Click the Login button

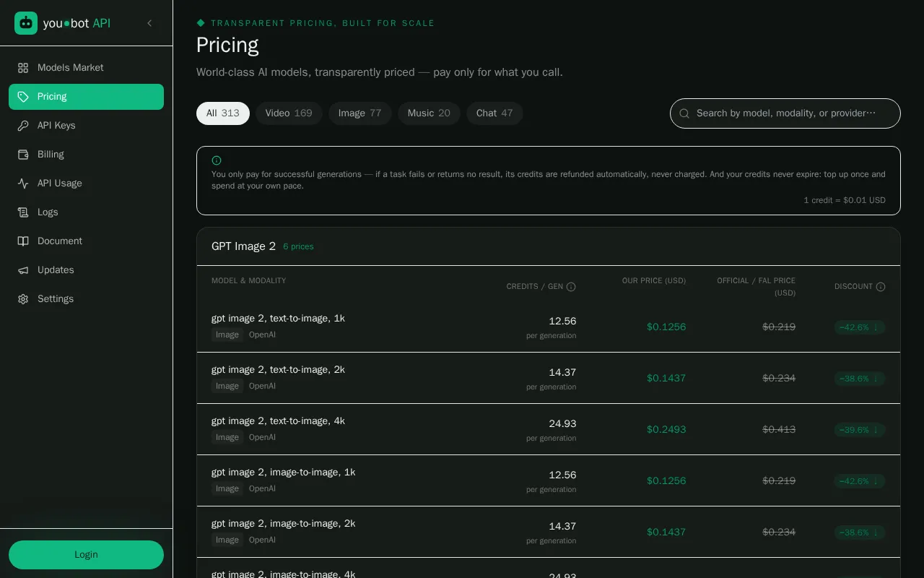[x=86, y=554]
